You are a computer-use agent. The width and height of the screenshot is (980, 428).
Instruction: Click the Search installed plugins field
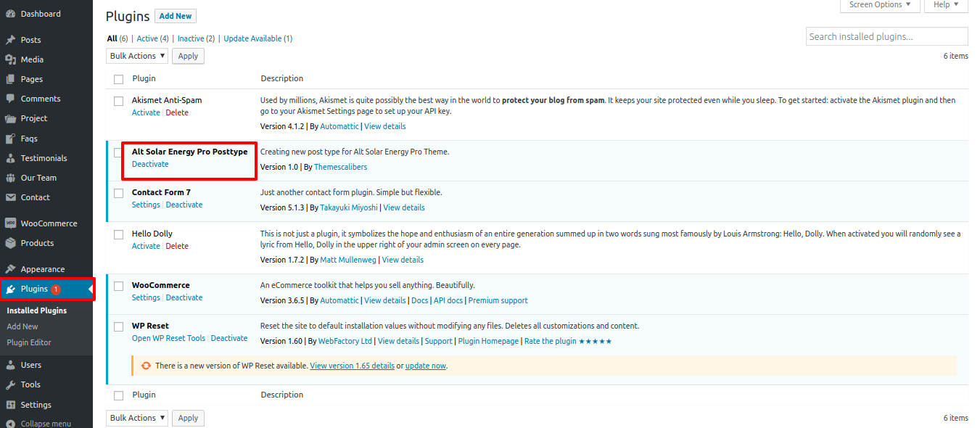[x=887, y=36]
